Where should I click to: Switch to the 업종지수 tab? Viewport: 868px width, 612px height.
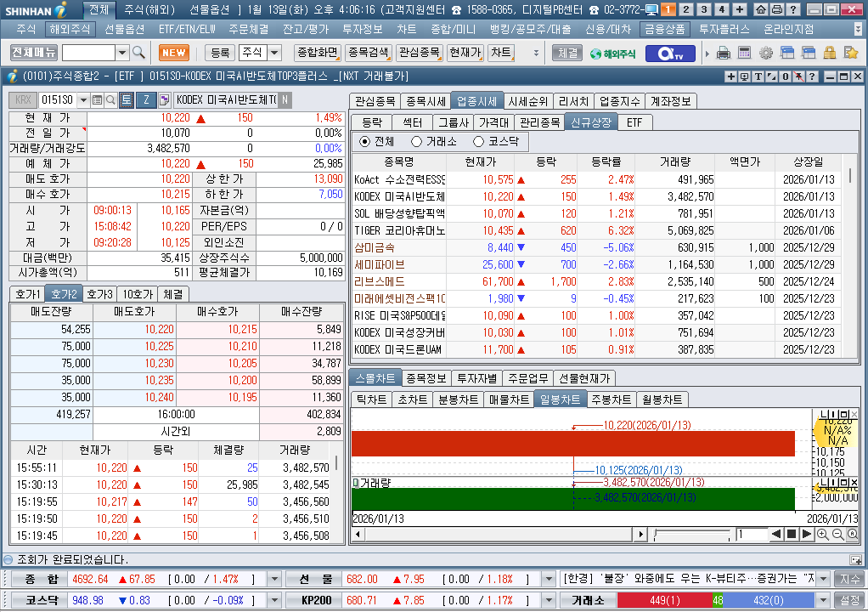(x=619, y=101)
